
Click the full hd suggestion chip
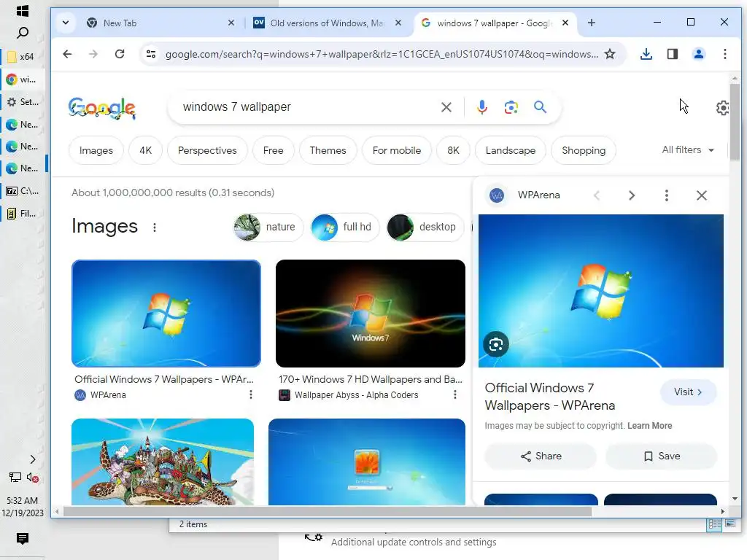345,227
